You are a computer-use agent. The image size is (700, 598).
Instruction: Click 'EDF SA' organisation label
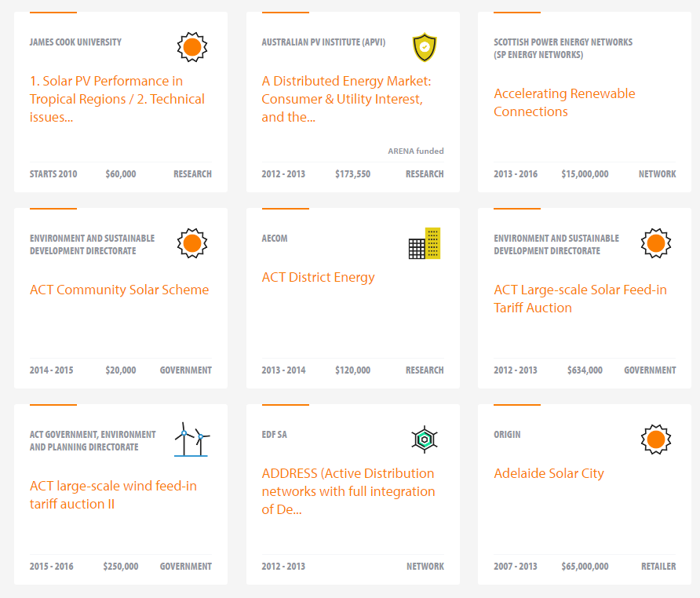[x=274, y=434]
